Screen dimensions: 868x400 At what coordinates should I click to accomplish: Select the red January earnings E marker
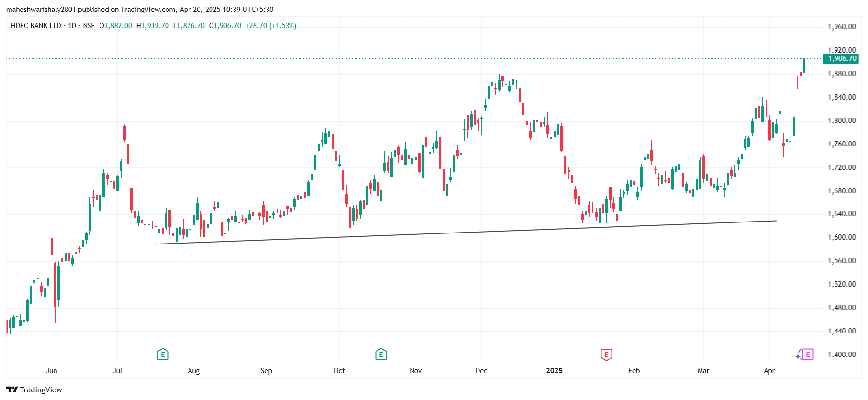pos(606,355)
